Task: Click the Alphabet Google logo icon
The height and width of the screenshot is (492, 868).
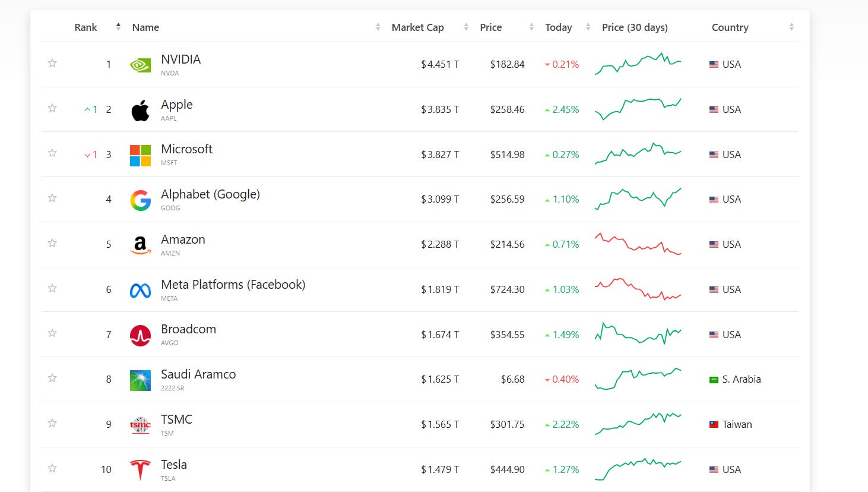Action: [140, 200]
